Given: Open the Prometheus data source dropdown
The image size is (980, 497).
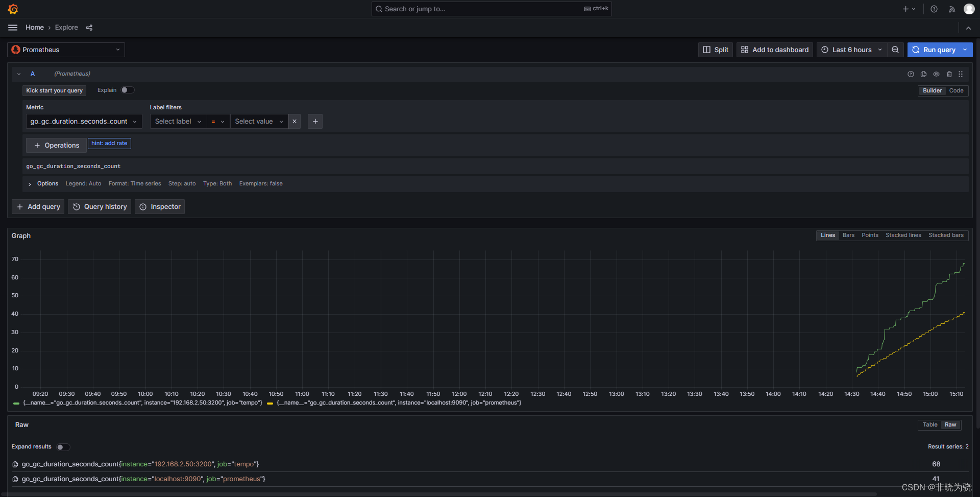Looking at the screenshot, I should pos(66,50).
